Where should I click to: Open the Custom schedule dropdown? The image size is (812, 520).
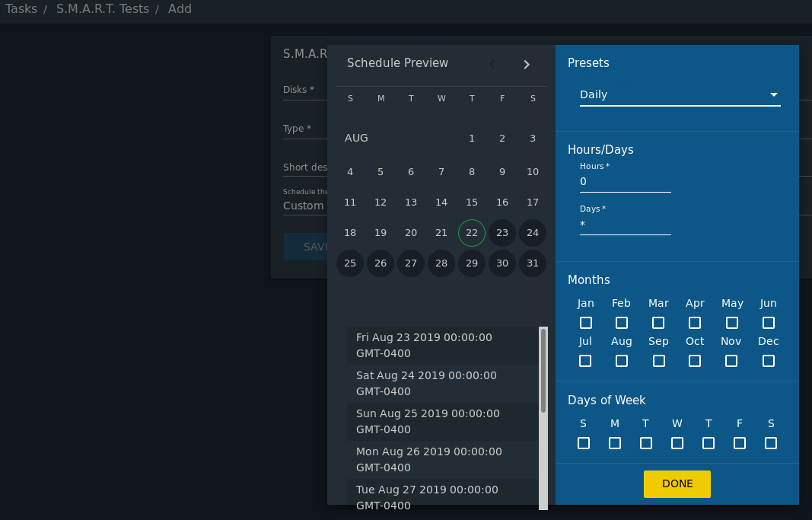click(305, 206)
